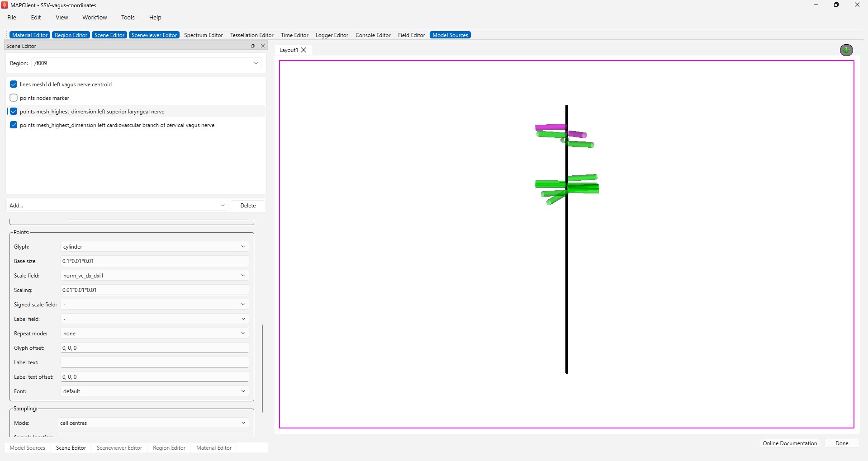Open the File menu

click(x=12, y=18)
